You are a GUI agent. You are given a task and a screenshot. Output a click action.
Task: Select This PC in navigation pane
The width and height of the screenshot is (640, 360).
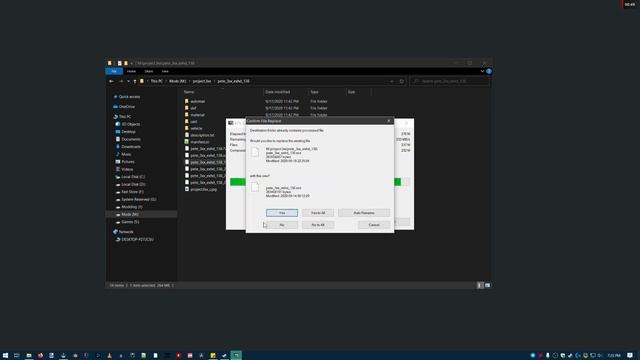125,117
